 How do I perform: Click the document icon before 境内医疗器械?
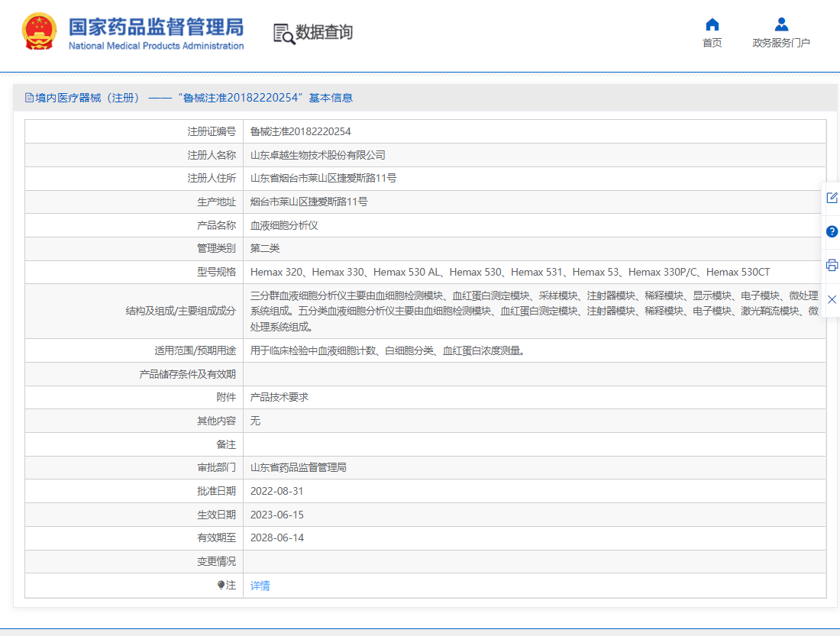[29, 98]
